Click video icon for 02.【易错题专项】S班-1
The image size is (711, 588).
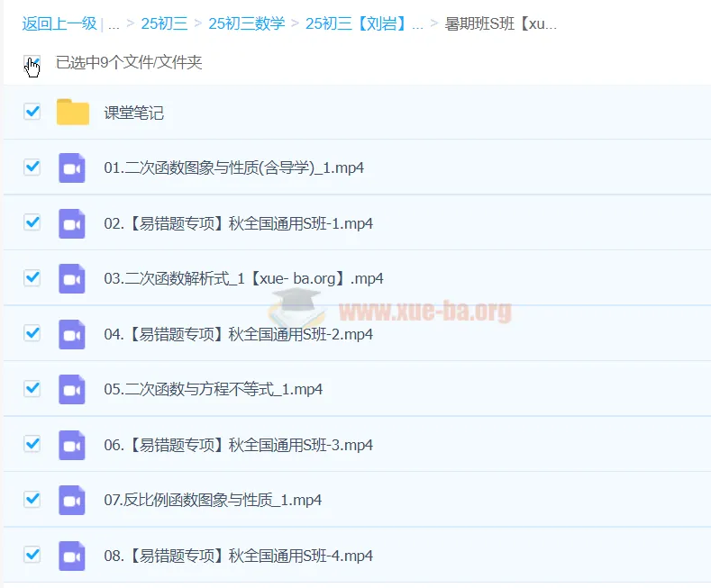[71, 223]
